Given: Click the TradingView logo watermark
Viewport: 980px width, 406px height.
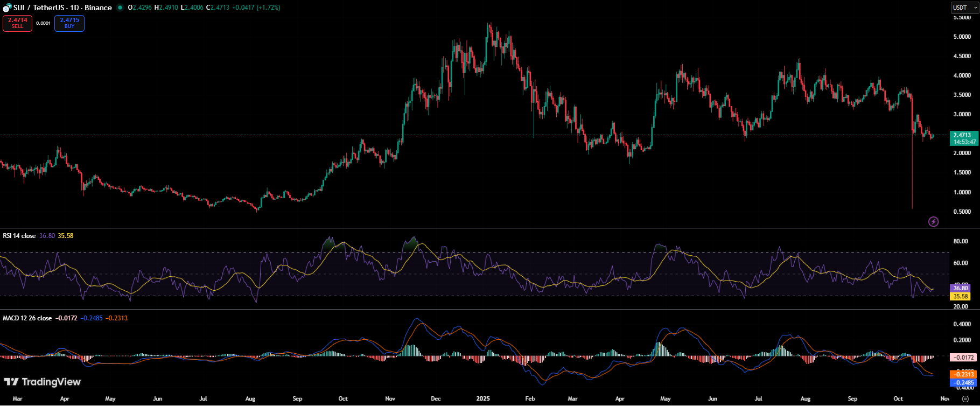Looking at the screenshot, I should 42,382.
